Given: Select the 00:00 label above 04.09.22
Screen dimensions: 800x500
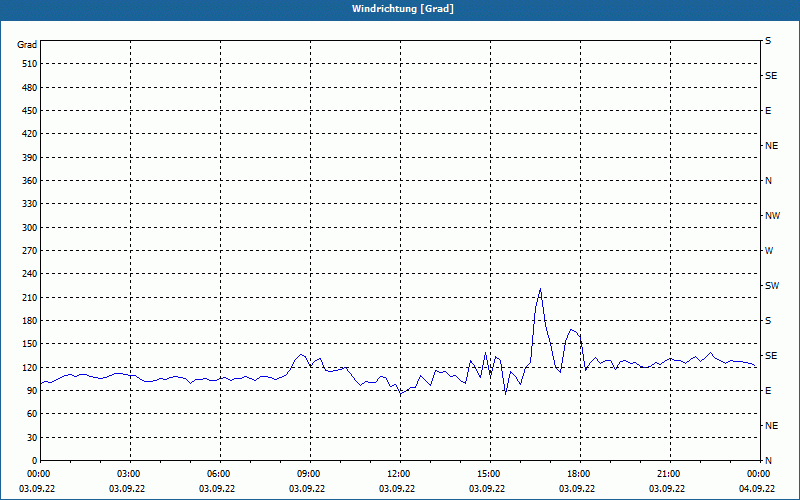Looking at the screenshot, I should pyautogui.click(x=760, y=474).
